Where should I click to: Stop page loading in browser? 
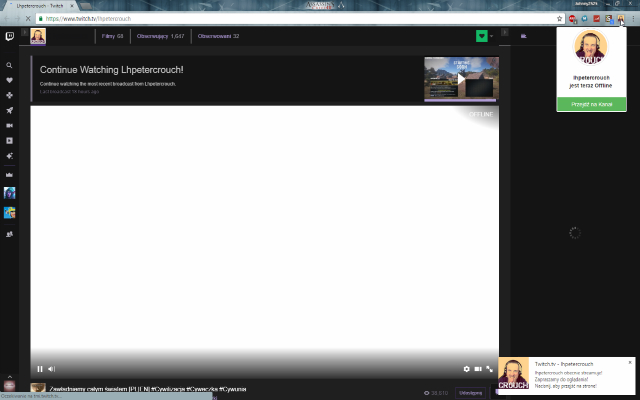point(28,19)
